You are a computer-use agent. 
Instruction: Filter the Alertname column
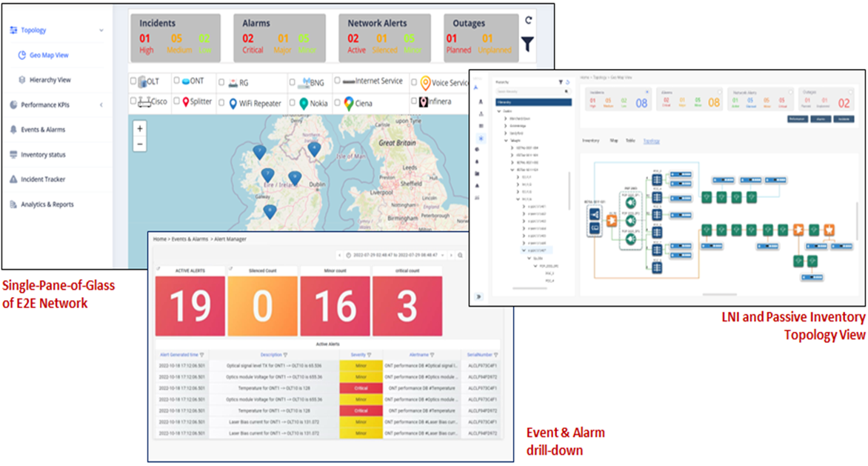pyautogui.click(x=432, y=355)
